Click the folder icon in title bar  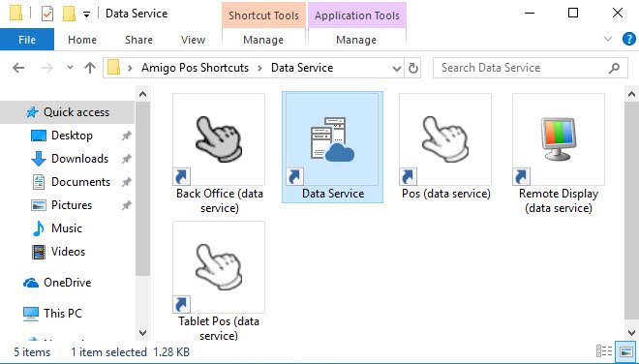pyautogui.click(x=15, y=14)
